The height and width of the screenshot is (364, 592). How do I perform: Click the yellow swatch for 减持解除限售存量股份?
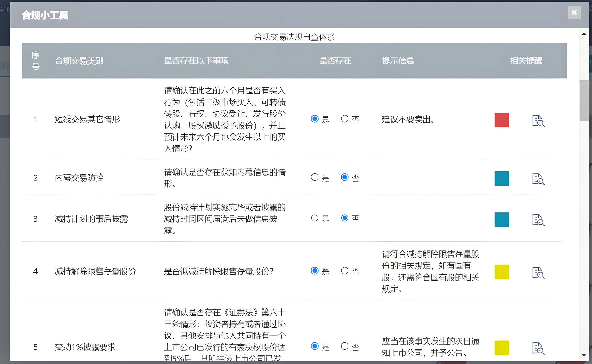[x=502, y=272]
